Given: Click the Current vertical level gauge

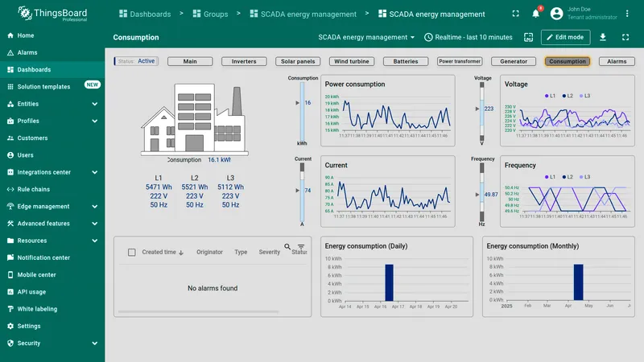Looking at the screenshot, I should coord(303,192).
